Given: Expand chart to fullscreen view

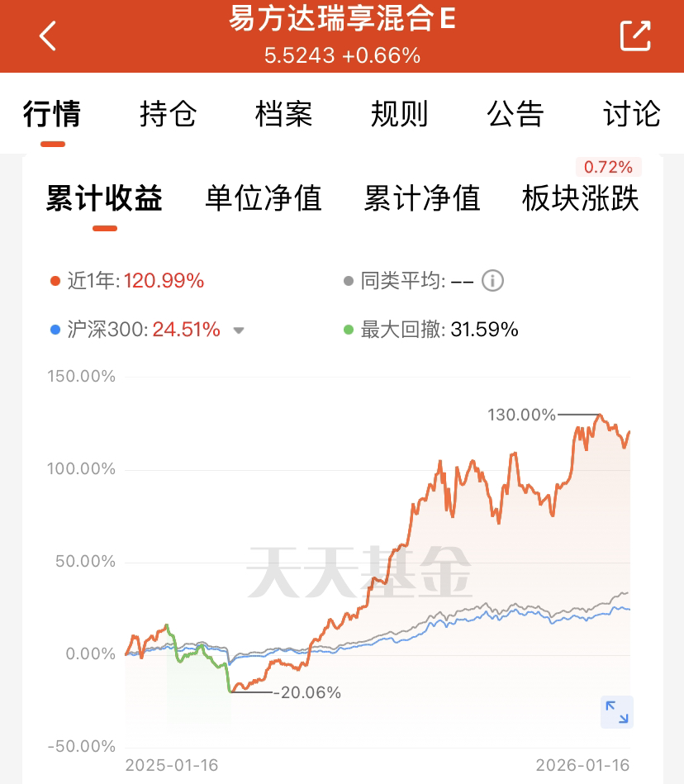Looking at the screenshot, I should (x=616, y=711).
